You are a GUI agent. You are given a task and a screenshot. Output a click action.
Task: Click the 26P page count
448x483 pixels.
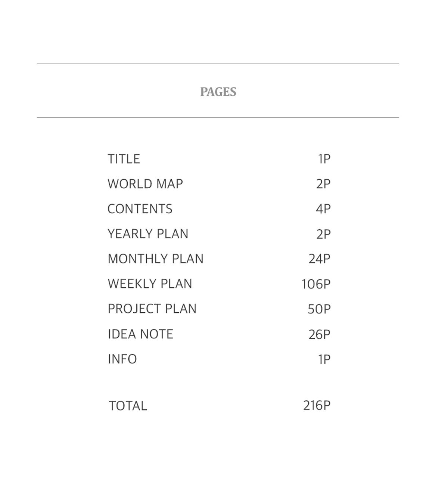tap(319, 334)
